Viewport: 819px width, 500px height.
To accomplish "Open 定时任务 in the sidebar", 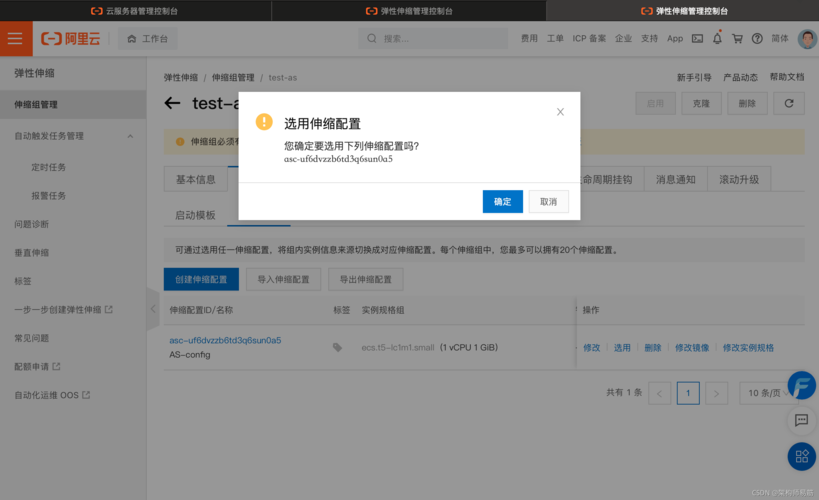I will (x=49, y=167).
